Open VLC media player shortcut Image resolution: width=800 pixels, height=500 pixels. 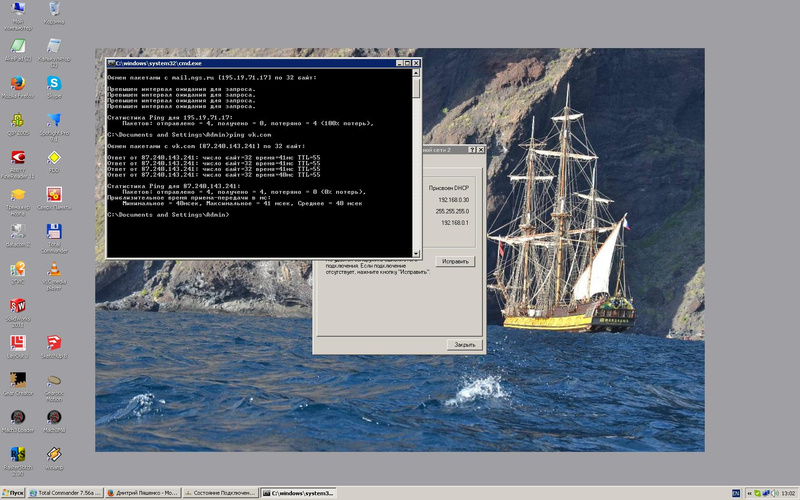54,271
